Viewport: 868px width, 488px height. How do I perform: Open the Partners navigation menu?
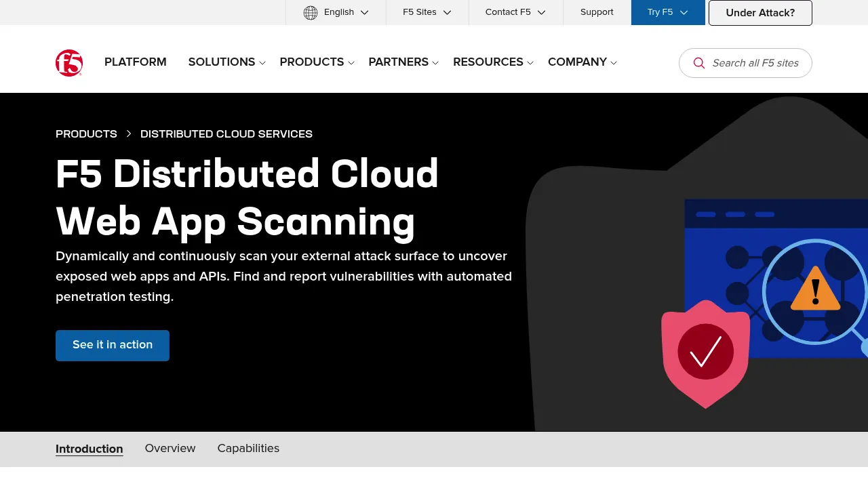pos(404,62)
